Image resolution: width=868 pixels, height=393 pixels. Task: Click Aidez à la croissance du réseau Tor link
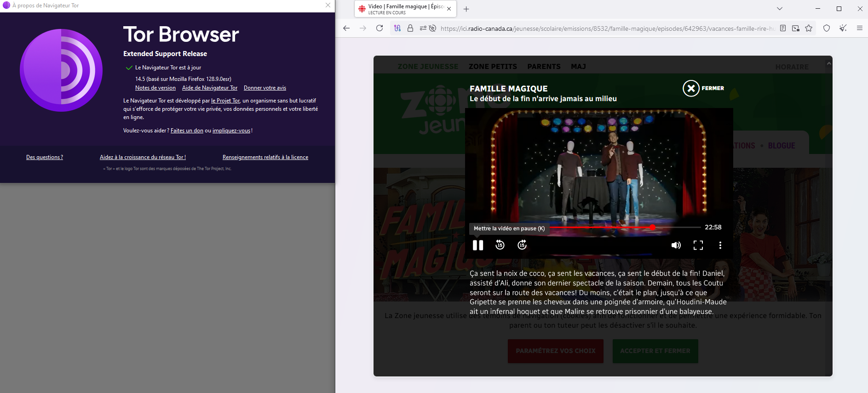click(x=143, y=157)
